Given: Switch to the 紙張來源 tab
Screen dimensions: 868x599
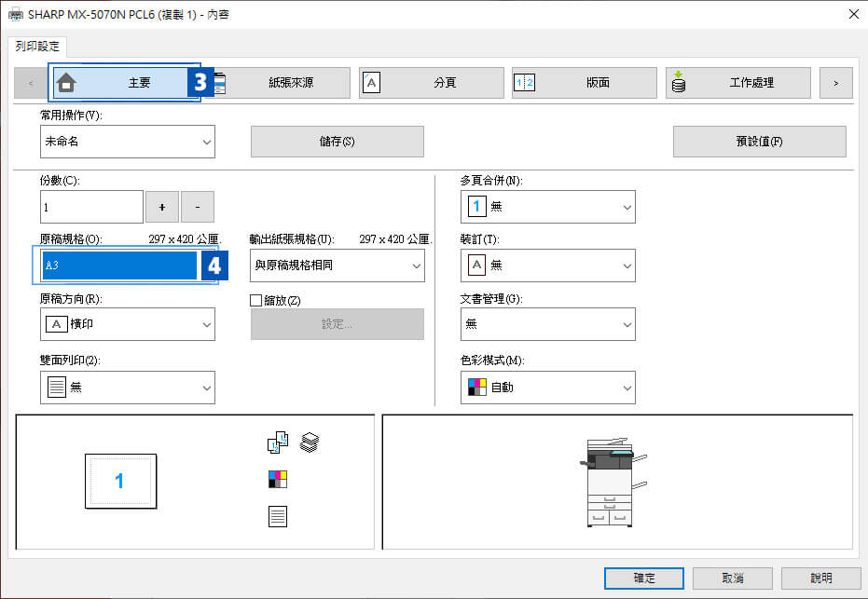Looking at the screenshot, I should pos(278,83).
